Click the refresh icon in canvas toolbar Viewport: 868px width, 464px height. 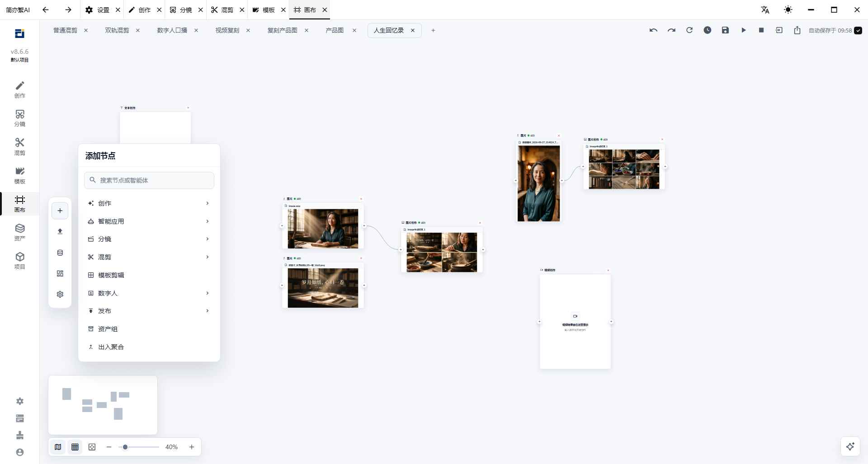(x=689, y=30)
